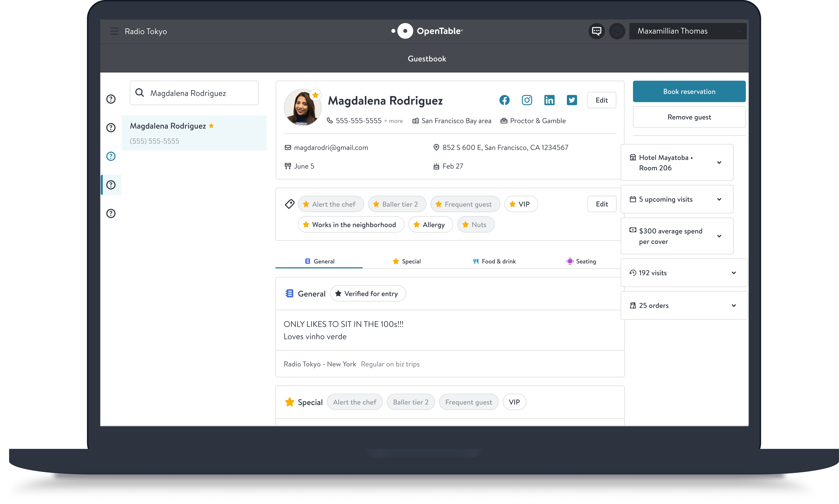Viewport: 839px width, 504px height.
Task: Open the chat messages icon in header
Action: pos(596,31)
